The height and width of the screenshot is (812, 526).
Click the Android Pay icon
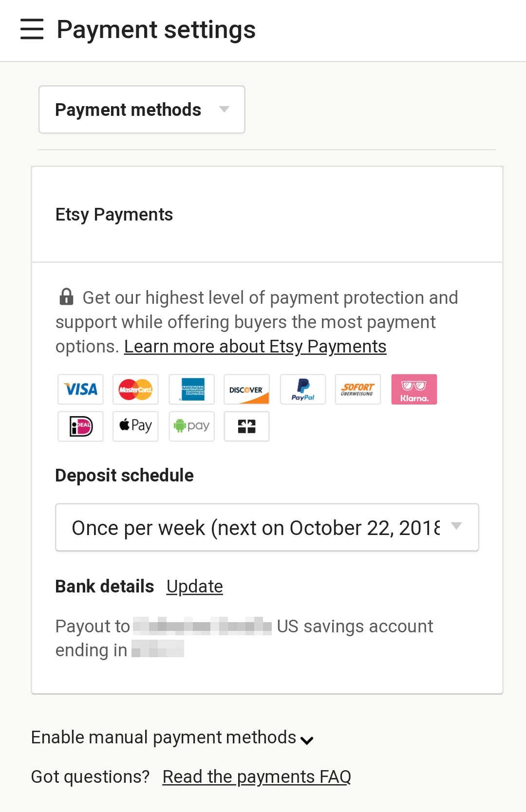[192, 426]
